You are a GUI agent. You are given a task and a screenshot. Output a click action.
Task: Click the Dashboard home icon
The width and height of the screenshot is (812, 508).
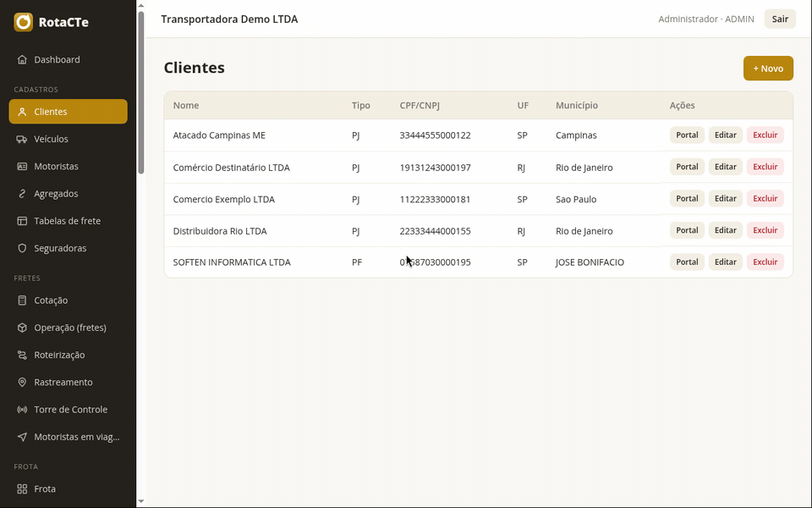click(22, 59)
